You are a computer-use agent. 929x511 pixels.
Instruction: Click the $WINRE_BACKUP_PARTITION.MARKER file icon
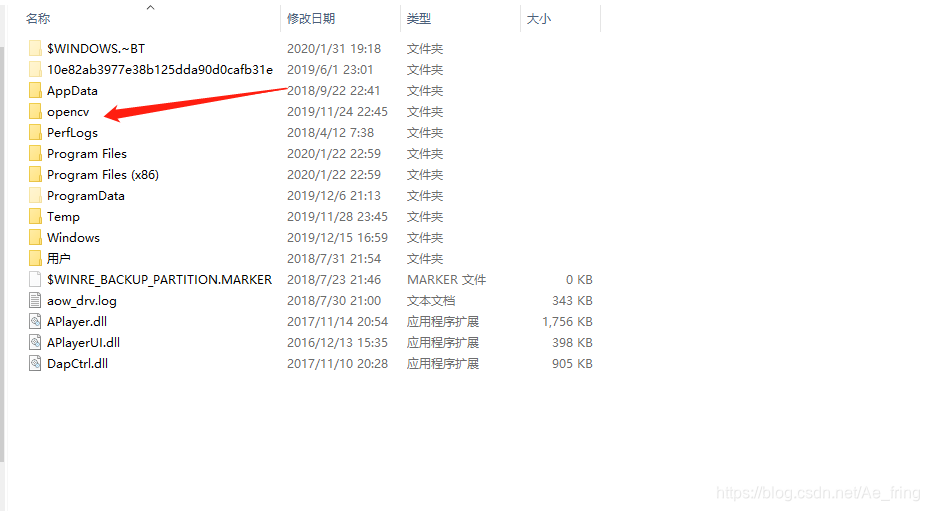(x=35, y=279)
